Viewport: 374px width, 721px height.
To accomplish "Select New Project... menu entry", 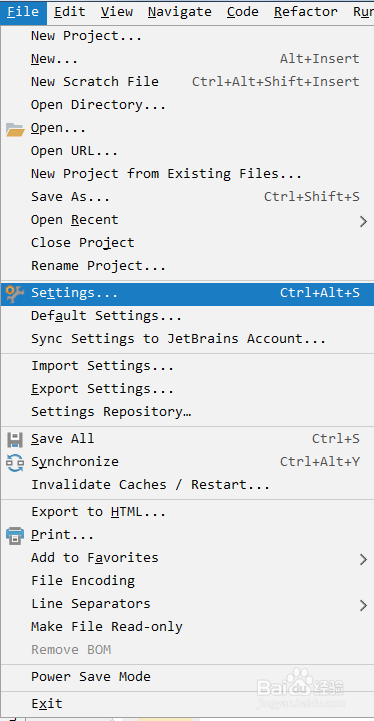I will 187,36.
